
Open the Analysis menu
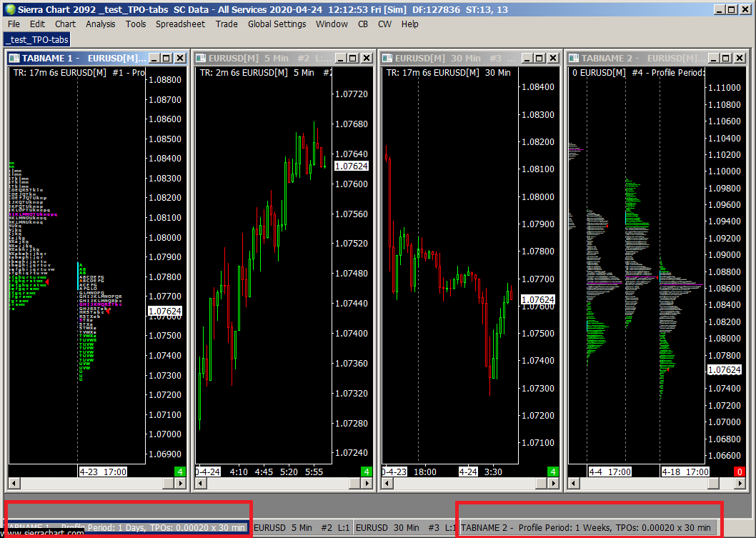click(x=100, y=24)
